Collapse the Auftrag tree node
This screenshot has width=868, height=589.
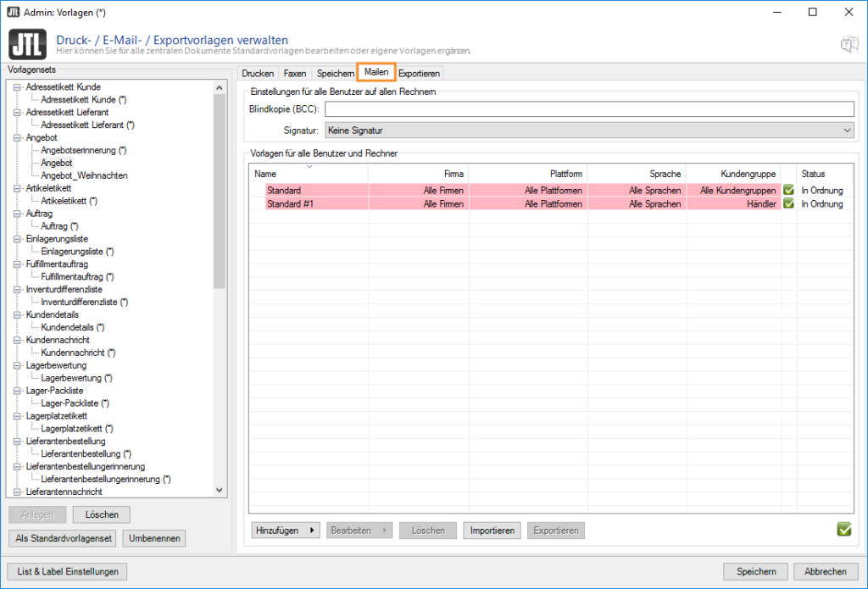(x=16, y=214)
